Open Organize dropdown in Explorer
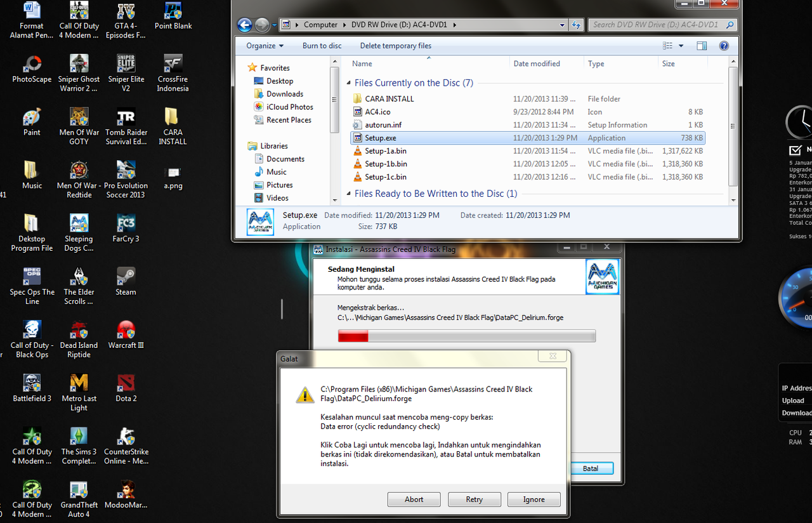The height and width of the screenshot is (523, 812). tap(265, 46)
